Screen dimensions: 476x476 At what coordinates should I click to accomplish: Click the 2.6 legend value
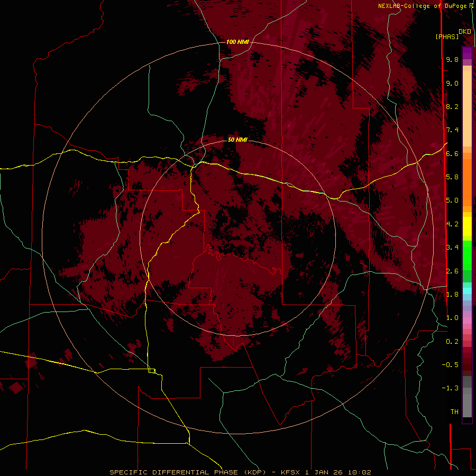pos(452,271)
